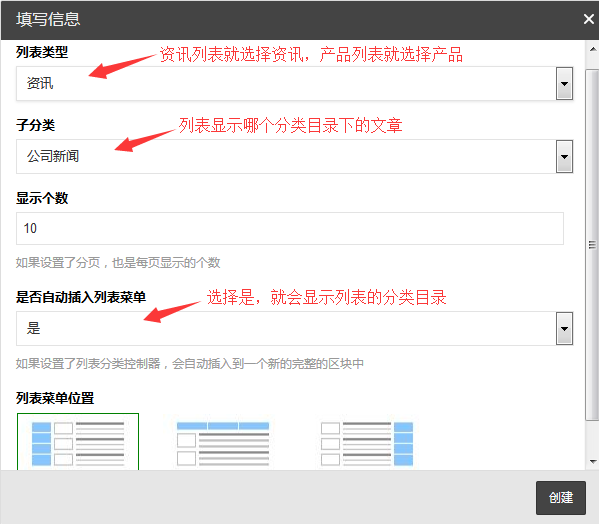This screenshot has width=599, height=524.
Task: Click the 是 select box
Action: [294, 329]
